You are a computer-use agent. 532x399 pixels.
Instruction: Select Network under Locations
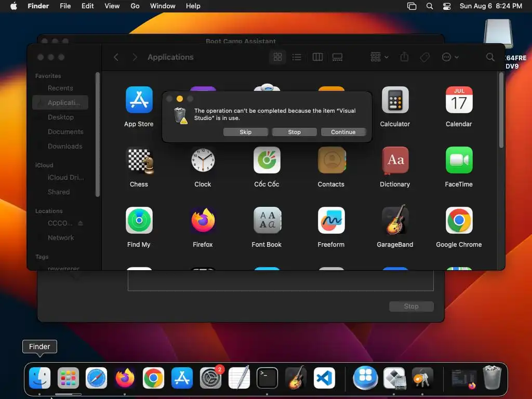(60, 238)
